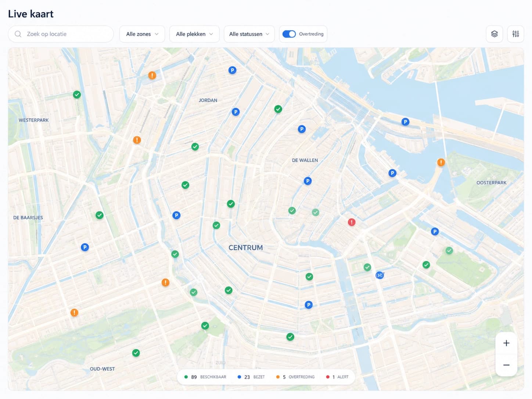The width and height of the screenshot is (532, 399).
Task: Select the blue P marker below De Baarsjes label
Action: click(85, 247)
